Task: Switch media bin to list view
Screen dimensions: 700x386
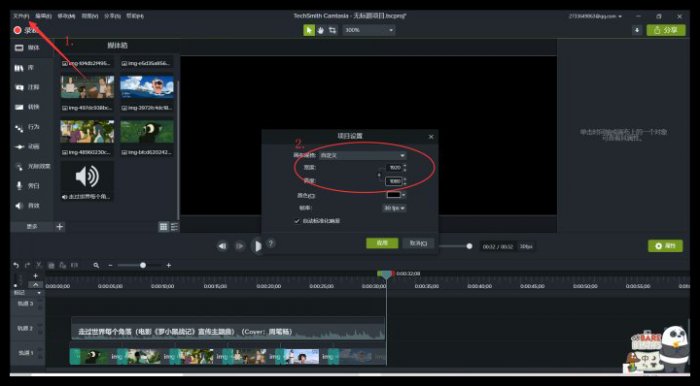Action: [x=175, y=227]
